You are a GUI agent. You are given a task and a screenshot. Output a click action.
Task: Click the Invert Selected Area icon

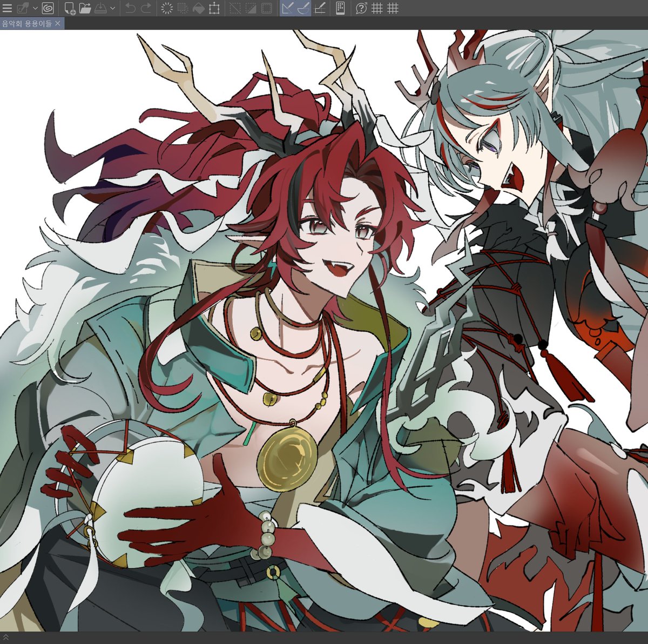(251, 8)
